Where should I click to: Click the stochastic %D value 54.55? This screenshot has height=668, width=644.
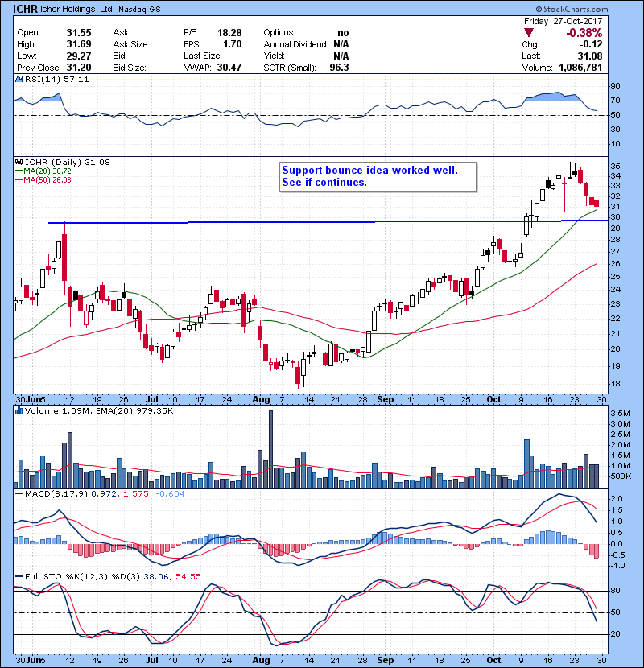click(188, 576)
